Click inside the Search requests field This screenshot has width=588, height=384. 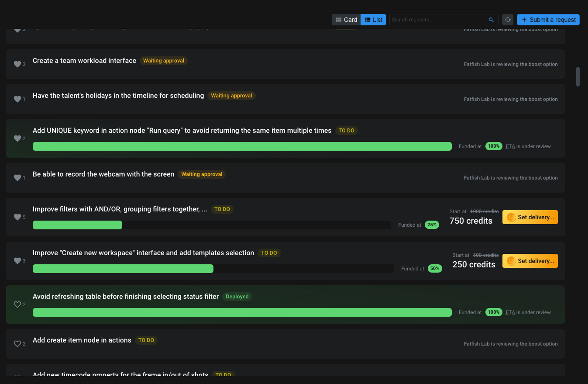(x=437, y=19)
